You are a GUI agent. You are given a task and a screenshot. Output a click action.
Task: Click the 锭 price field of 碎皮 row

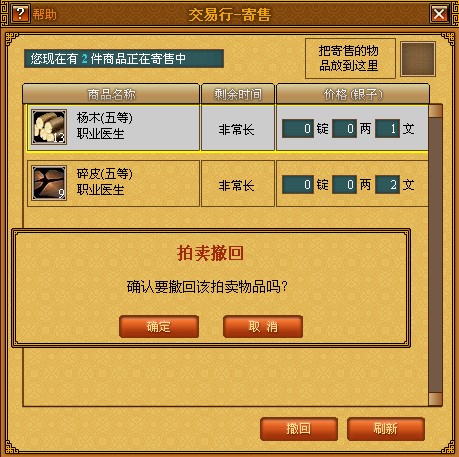tap(298, 185)
